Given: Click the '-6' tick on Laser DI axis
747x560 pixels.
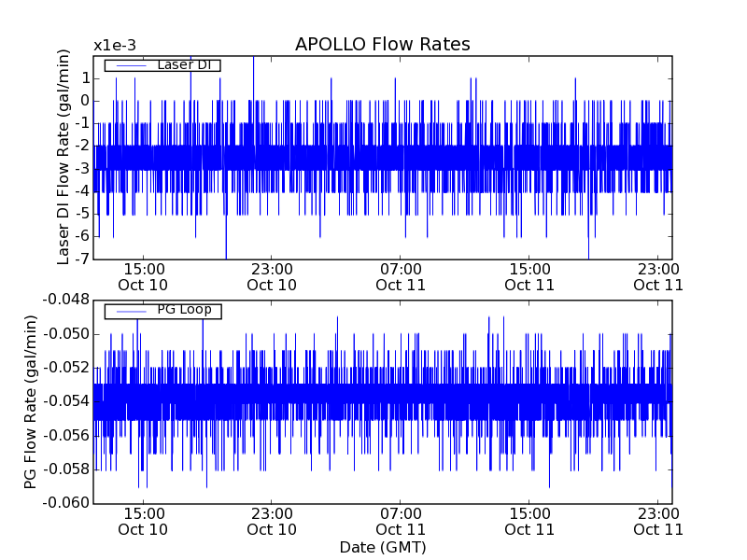Looking at the screenshot, I should [83, 236].
